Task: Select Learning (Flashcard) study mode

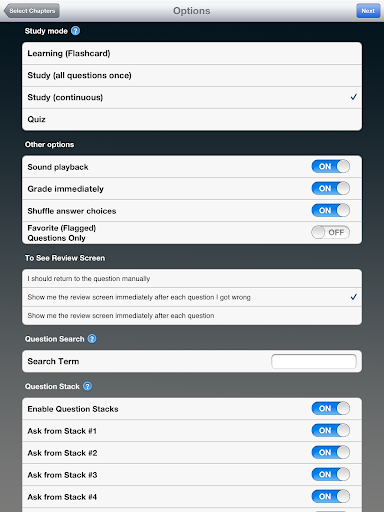Action: 192,53
